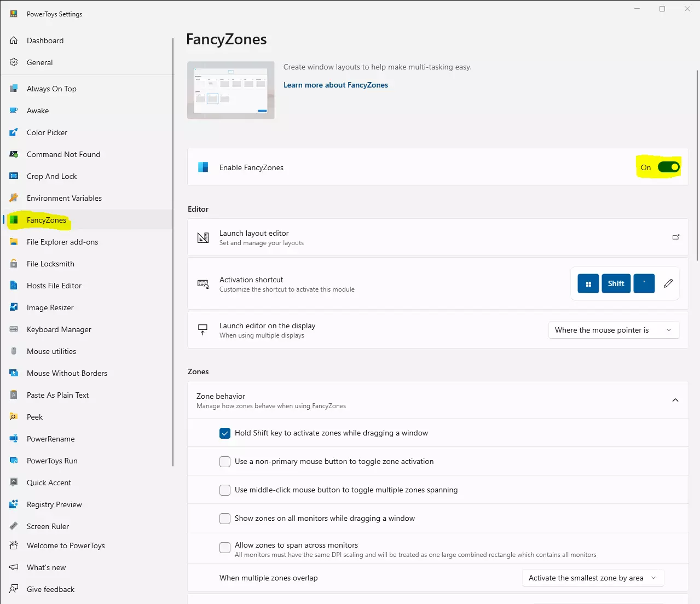Open the PowerRename icon
This screenshot has width=700, height=604.
click(x=14, y=439)
